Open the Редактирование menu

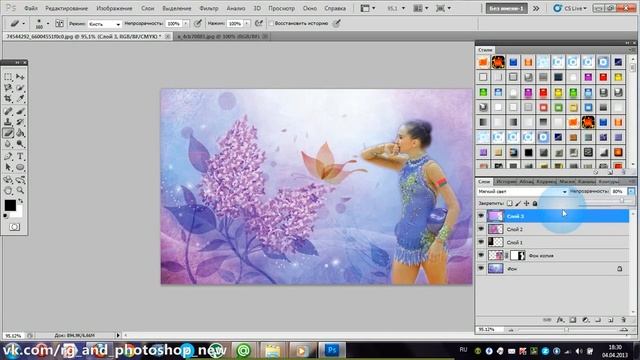(x=67, y=8)
